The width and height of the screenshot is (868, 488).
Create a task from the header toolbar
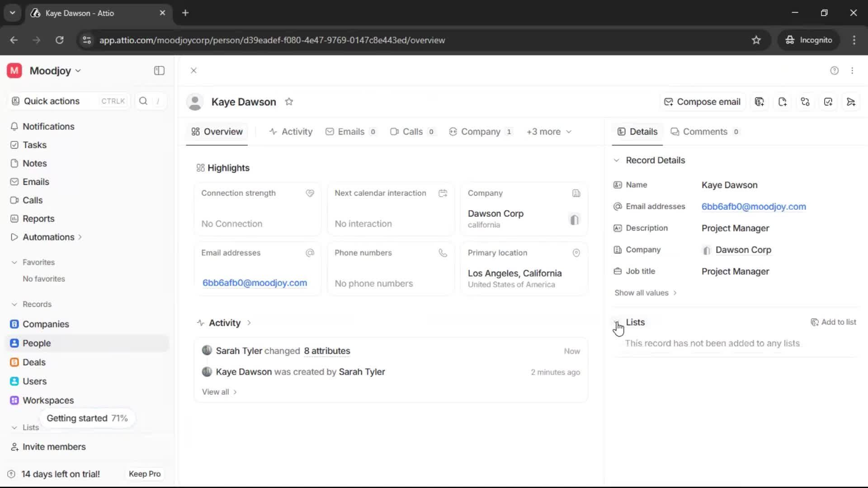[x=828, y=102]
